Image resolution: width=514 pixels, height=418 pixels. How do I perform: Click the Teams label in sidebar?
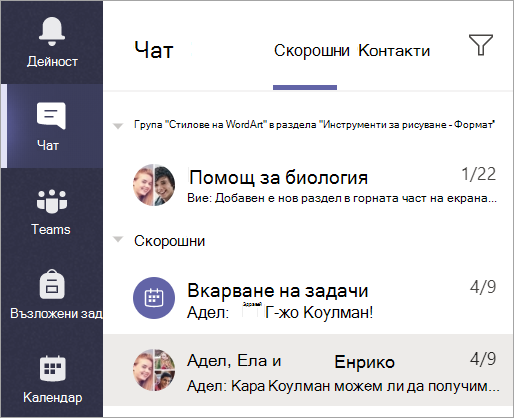tap(51, 230)
